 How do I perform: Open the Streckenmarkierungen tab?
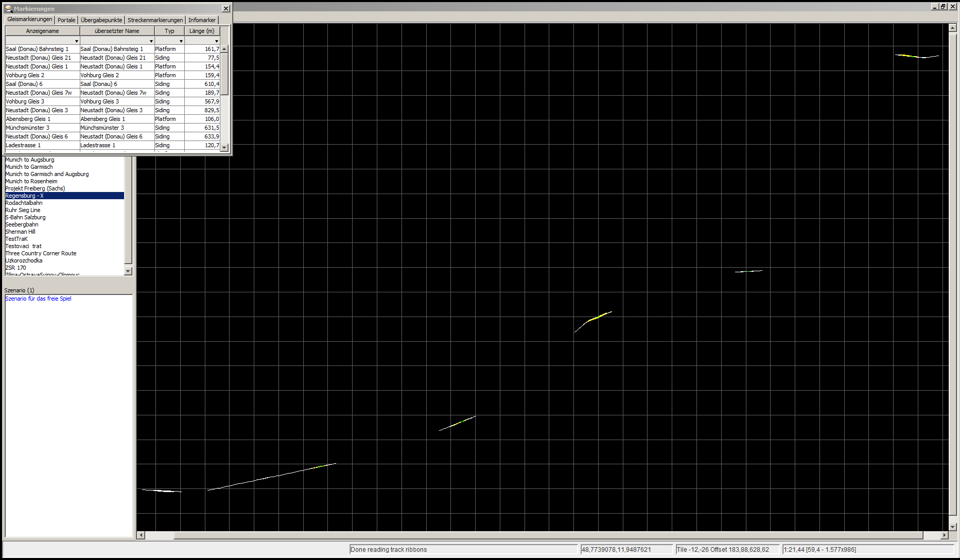pyautogui.click(x=155, y=20)
